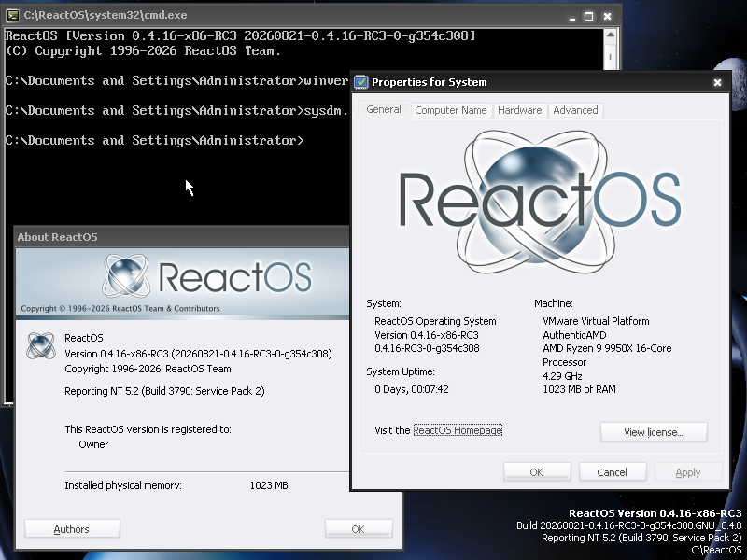Click 'VMware Virtual Platform' machine text
The height and width of the screenshot is (560, 747).
pyautogui.click(x=596, y=321)
